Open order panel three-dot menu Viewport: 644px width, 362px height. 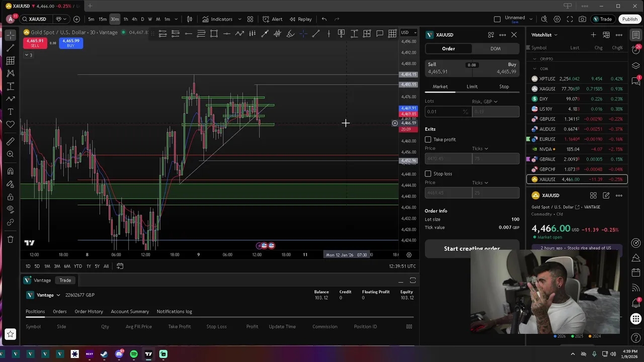click(502, 35)
